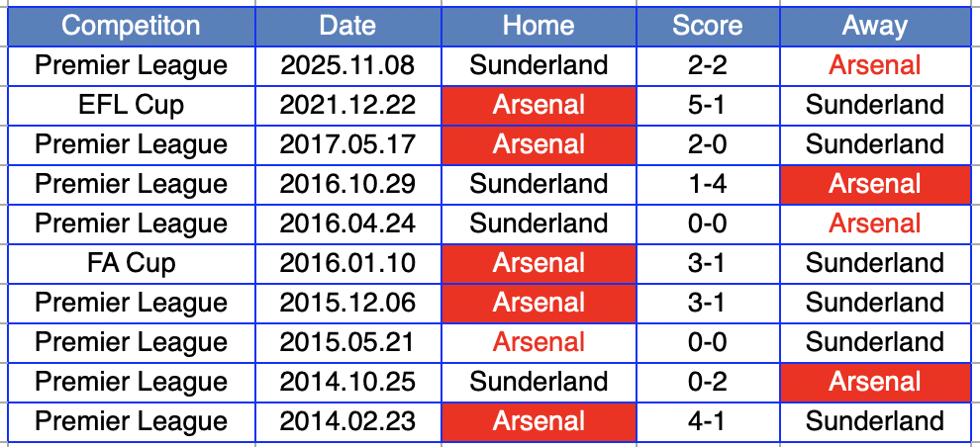This screenshot has height=447, width=980.
Task: Click the 4-1 score cell
Action: tap(707, 421)
